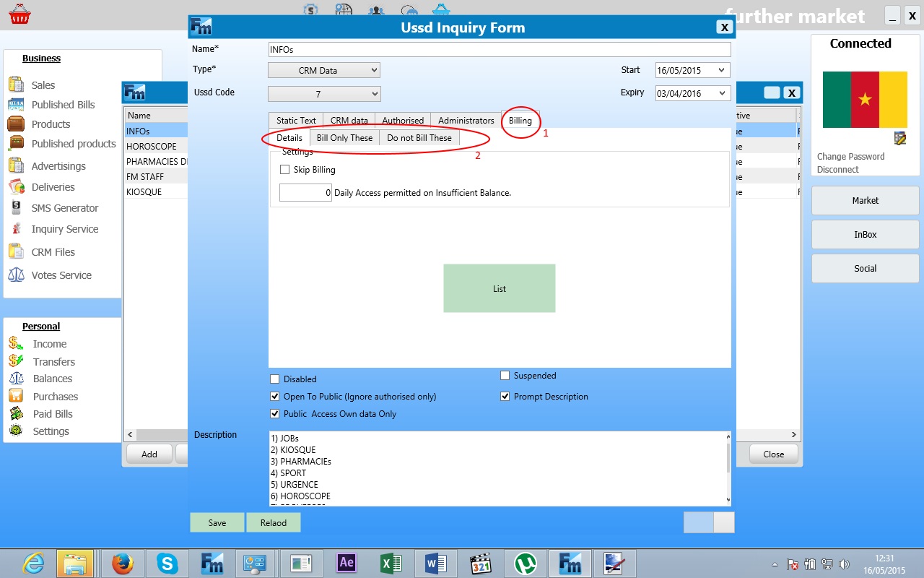Click the people group icon in top bar
The image size is (924, 578).
[x=375, y=10]
